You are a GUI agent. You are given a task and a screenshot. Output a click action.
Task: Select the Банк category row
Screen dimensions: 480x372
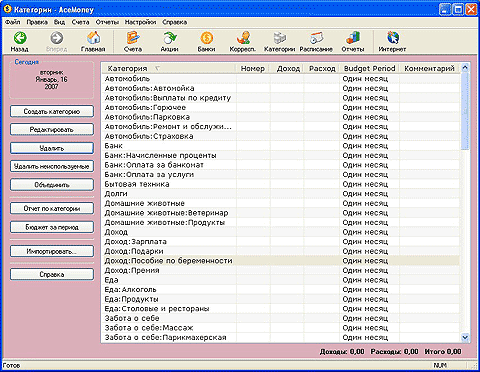point(281,146)
